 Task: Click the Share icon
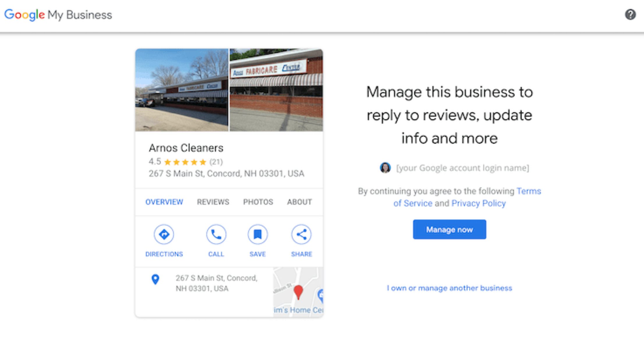(301, 234)
